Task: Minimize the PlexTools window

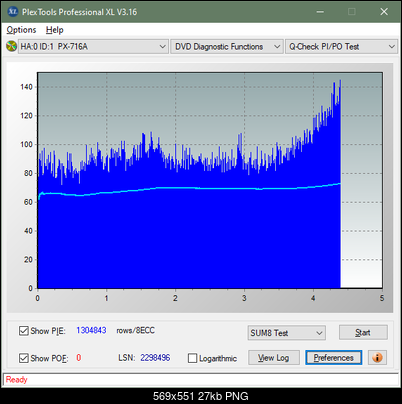Action: coord(320,12)
